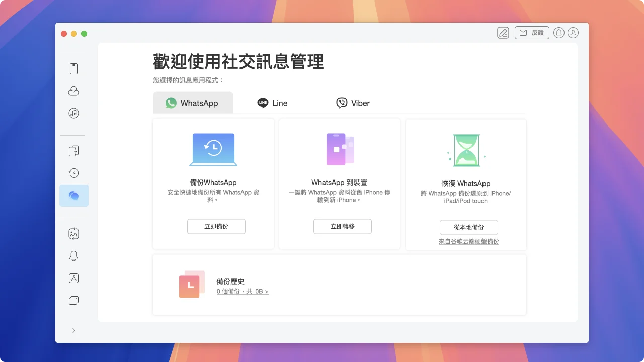Click the 立即備份 button
Screen dimensions: 644x362
coord(216,226)
